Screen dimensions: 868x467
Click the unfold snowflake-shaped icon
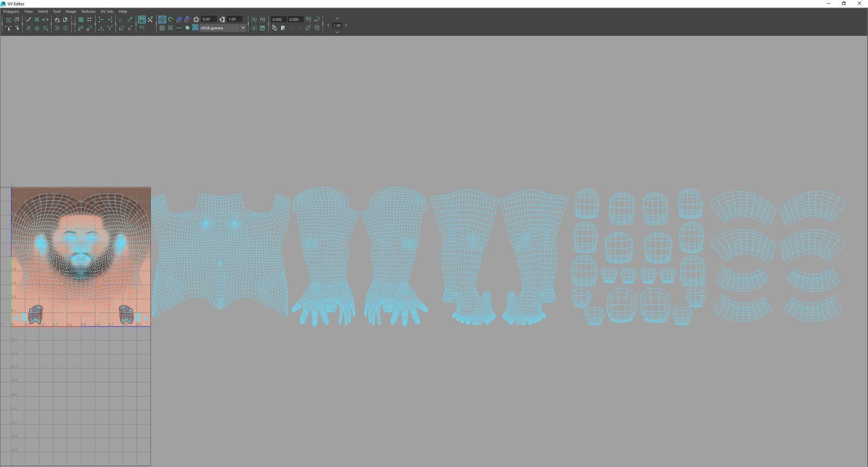click(x=37, y=28)
